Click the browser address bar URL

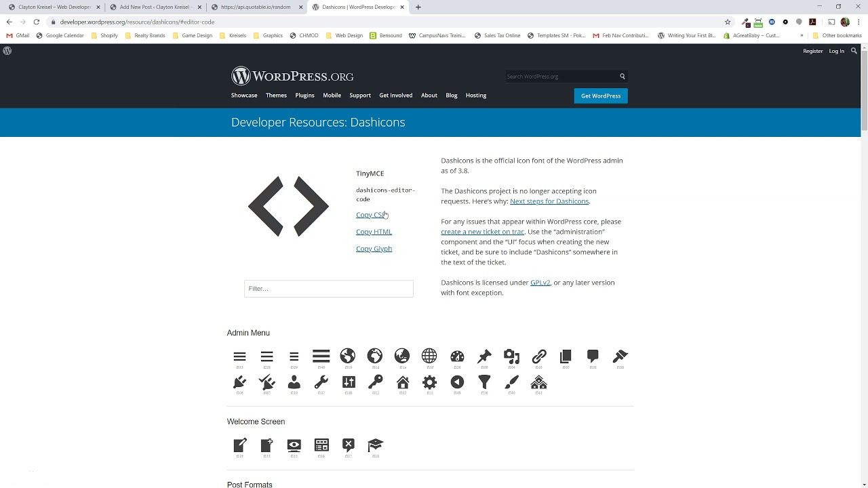pyautogui.click(x=137, y=22)
